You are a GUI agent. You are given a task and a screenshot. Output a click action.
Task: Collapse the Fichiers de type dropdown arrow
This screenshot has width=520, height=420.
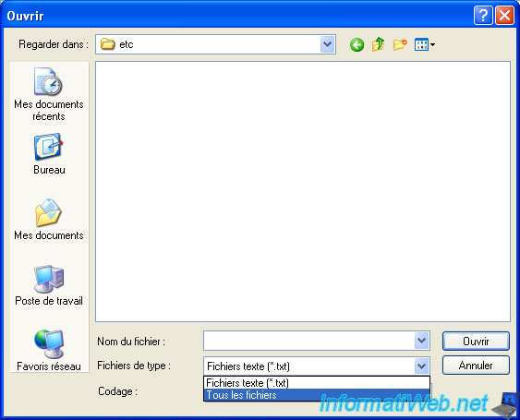421,366
